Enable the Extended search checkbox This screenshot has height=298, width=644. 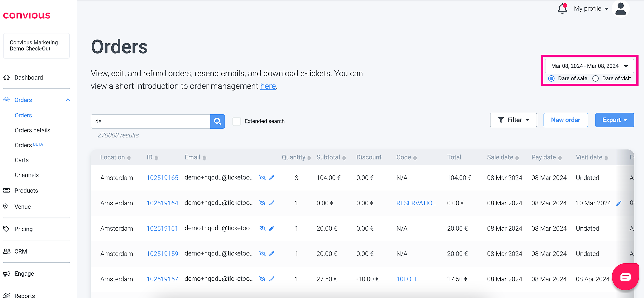(236, 121)
